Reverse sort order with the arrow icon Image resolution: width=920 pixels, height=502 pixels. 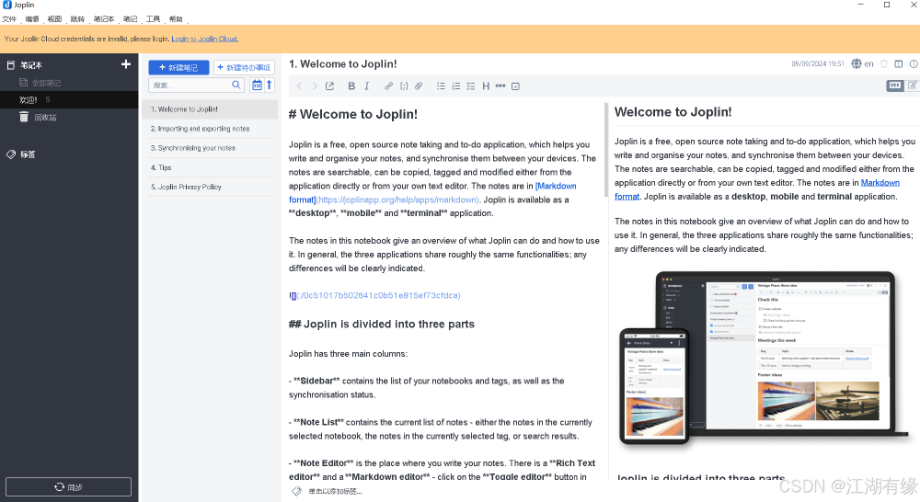(x=269, y=85)
